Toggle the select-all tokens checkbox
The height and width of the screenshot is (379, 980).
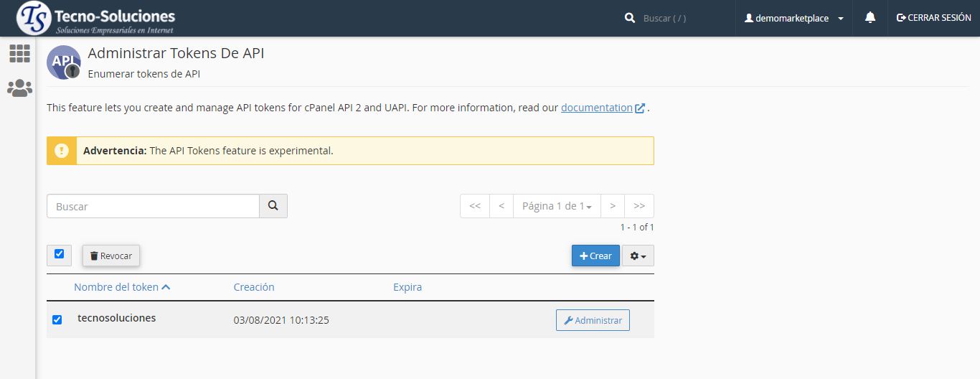59,254
